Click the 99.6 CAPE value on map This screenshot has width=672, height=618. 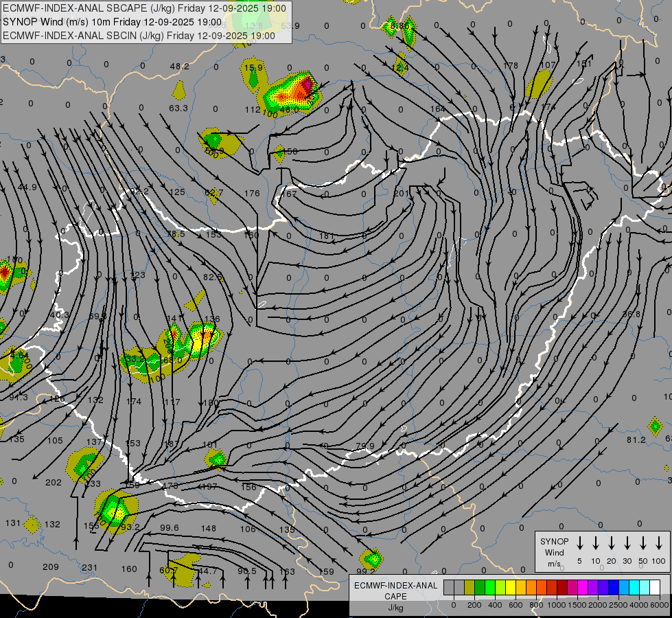[170, 527]
